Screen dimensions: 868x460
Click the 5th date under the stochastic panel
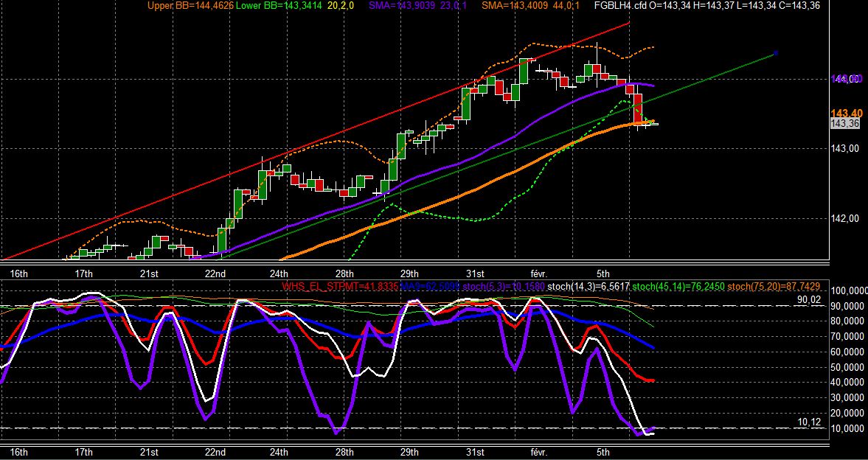(604, 452)
